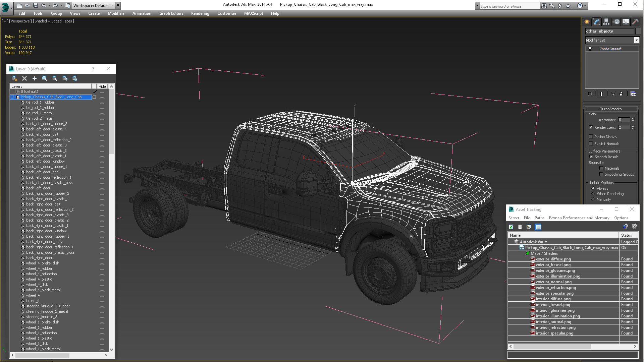The width and height of the screenshot is (644, 362).
Task: Increase the Iterations spinner value
Action: click(x=633, y=119)
